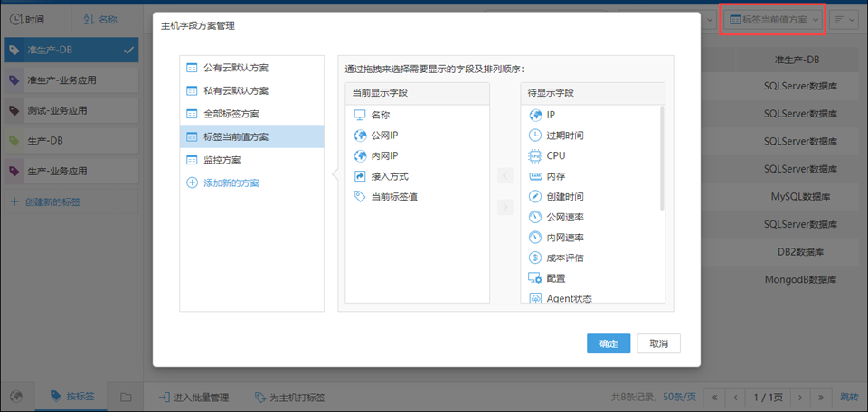868x412 pixels.
Task: Click the dollar icon for 成本评估
Action: coord(534,257)
